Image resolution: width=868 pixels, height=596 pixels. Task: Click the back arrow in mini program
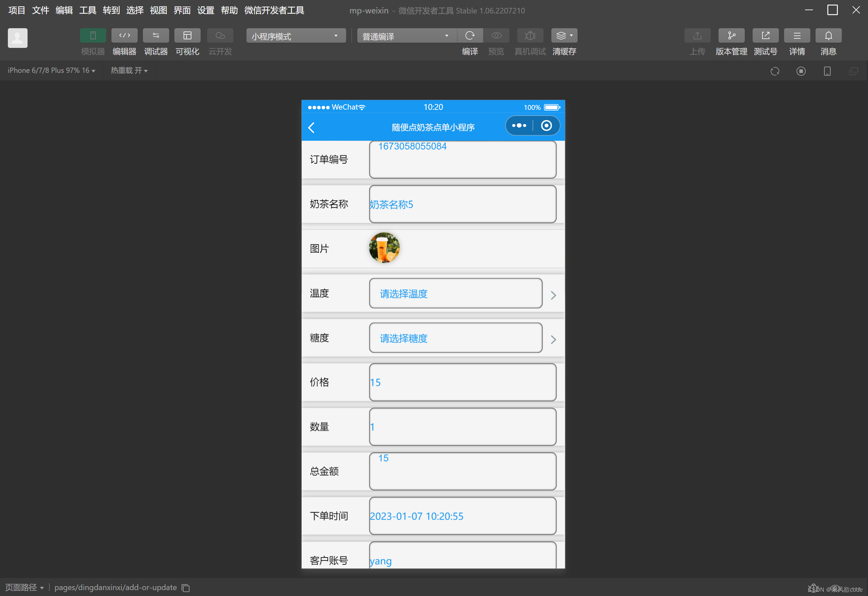coord(311,127)
